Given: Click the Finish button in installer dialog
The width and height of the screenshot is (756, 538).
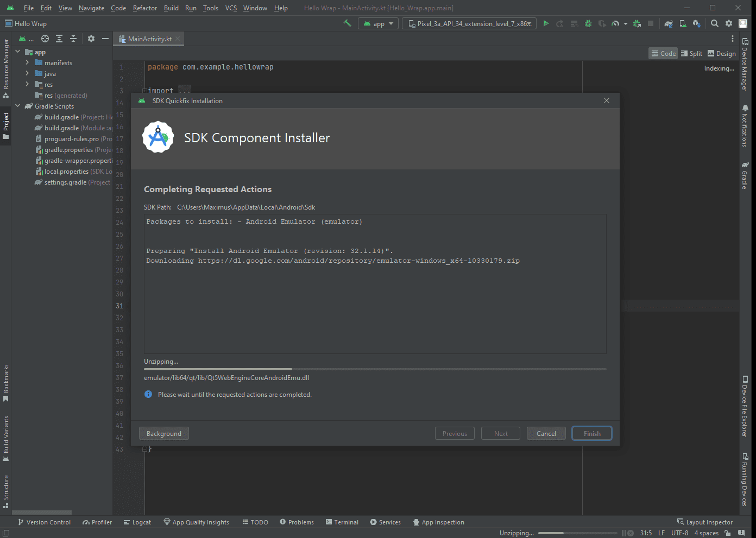Looking at the screenshot, I should 592,433.
